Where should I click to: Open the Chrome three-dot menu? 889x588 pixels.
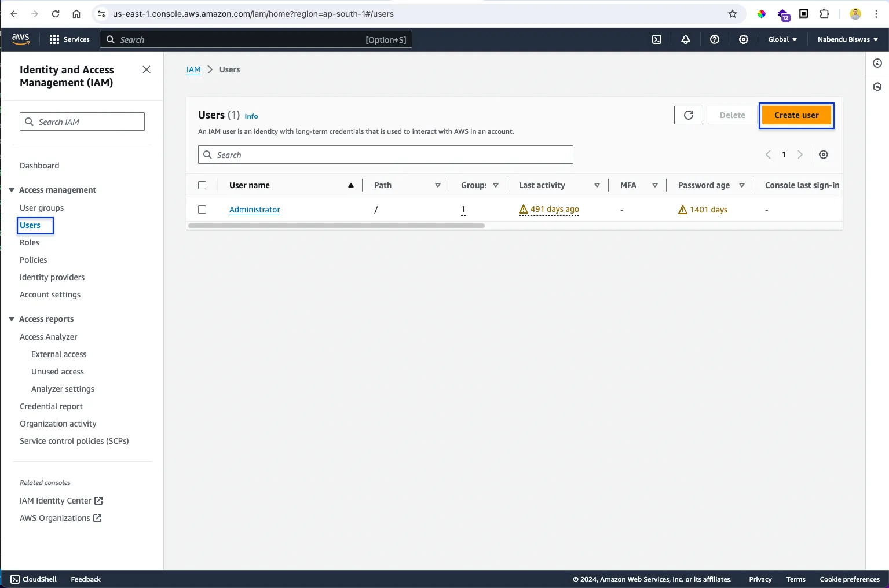tap(876, 14)
